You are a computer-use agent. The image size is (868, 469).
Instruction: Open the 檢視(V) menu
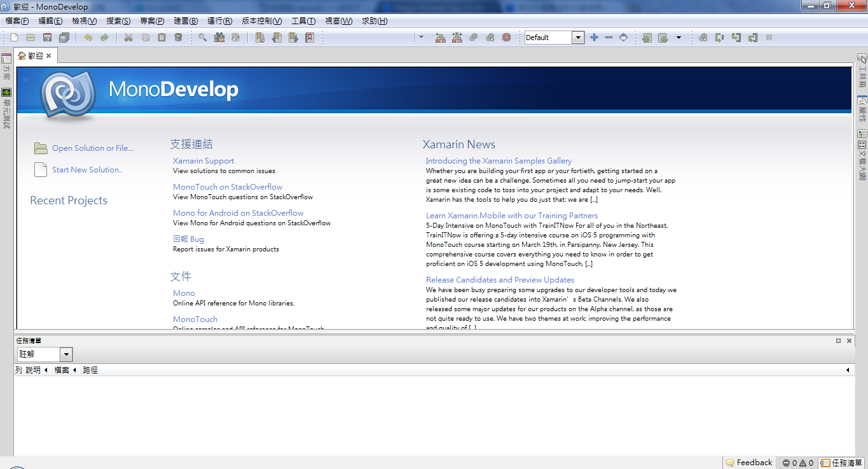85,21
